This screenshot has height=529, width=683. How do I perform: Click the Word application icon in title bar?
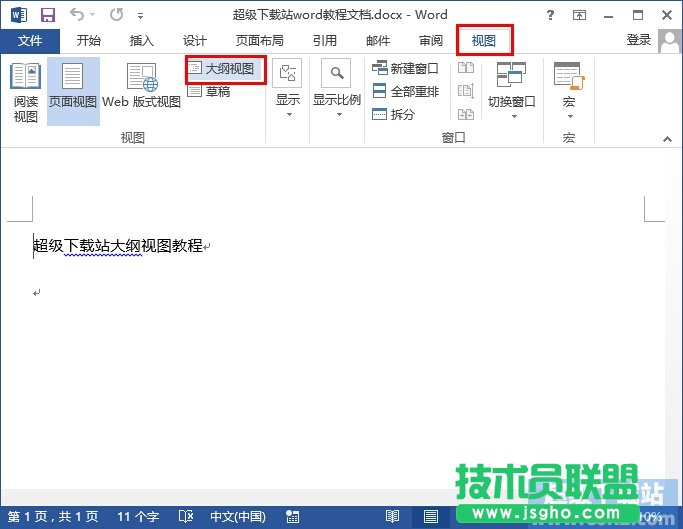click(x=18, y=15)
